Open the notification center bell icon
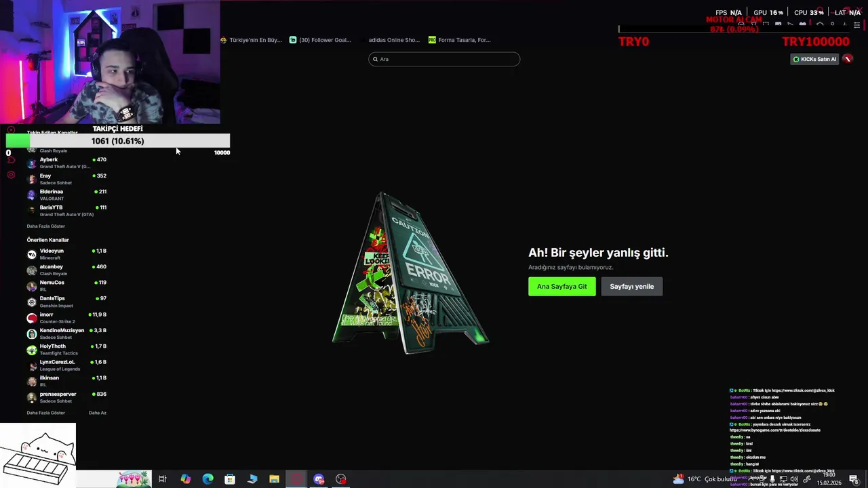This screenshot has height=488, width=868. (854, 479)
